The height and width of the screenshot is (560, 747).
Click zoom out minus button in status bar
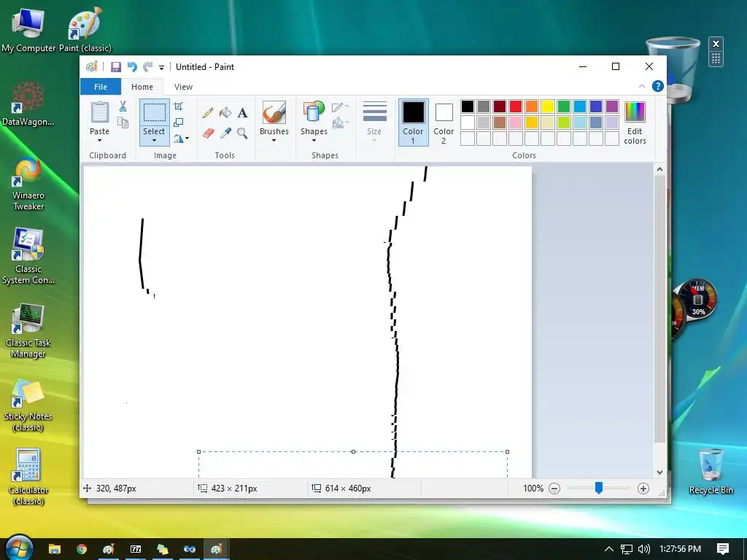(x=554, y=489)
